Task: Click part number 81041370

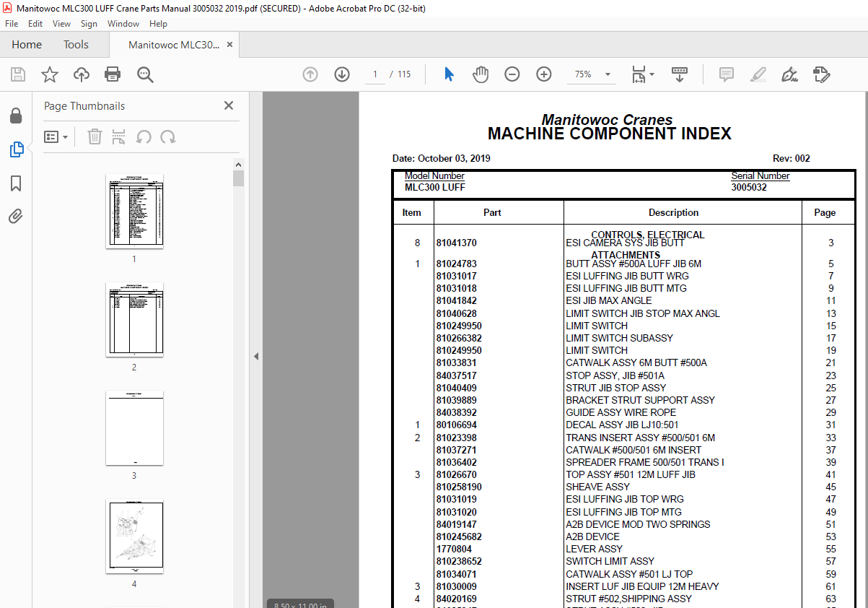Action: [456, 243]
